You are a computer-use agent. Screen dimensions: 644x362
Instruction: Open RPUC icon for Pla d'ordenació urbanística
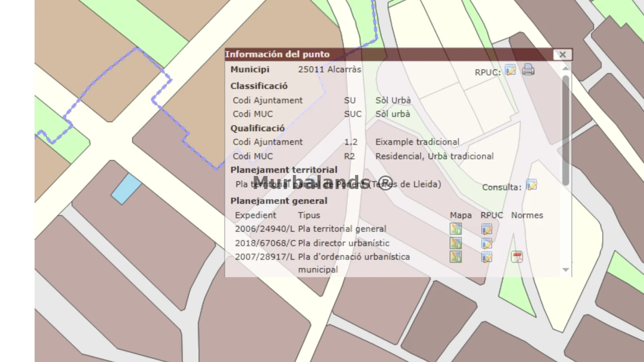(x=487, y=257)
